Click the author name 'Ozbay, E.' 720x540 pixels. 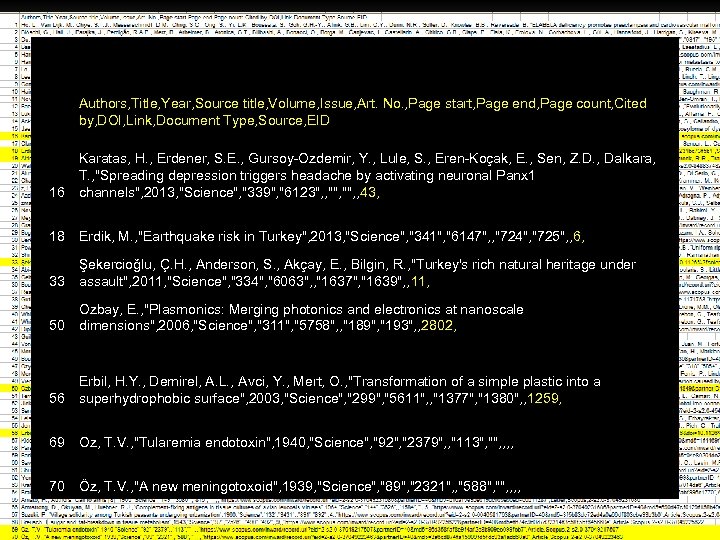click(x=110, y=309)
